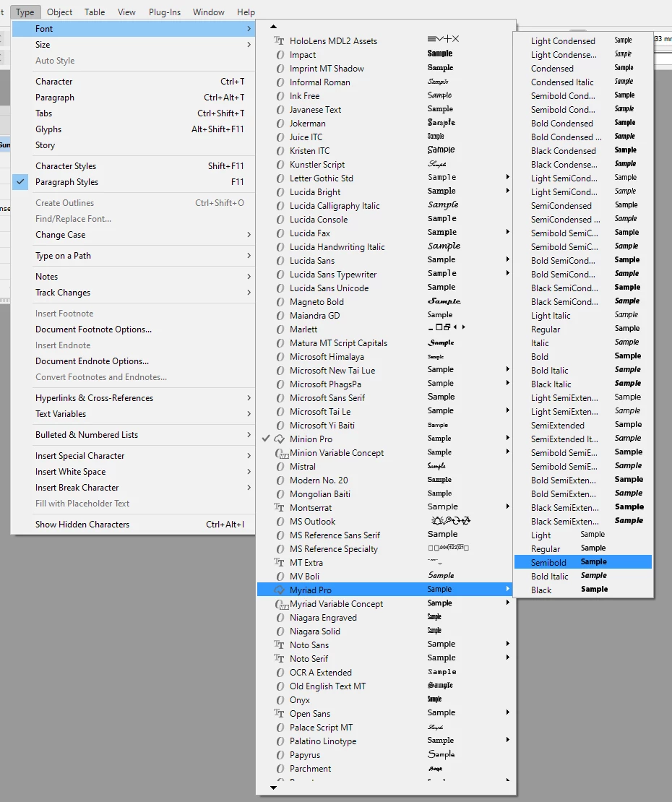The height and width of the screenshot is (802, 672).
Task: Click the OpenType icon beside Mistral
Action: pos(280,467)
